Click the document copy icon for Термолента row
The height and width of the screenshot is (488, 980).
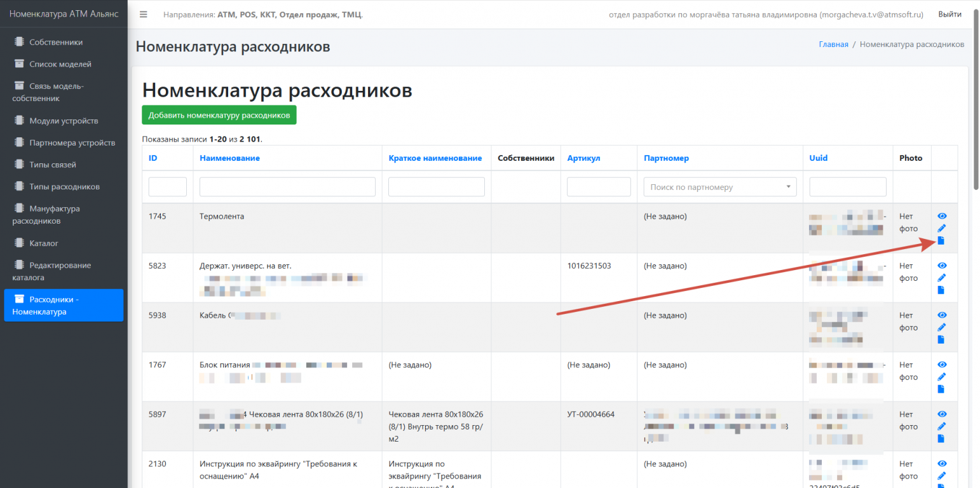(941, 240)
